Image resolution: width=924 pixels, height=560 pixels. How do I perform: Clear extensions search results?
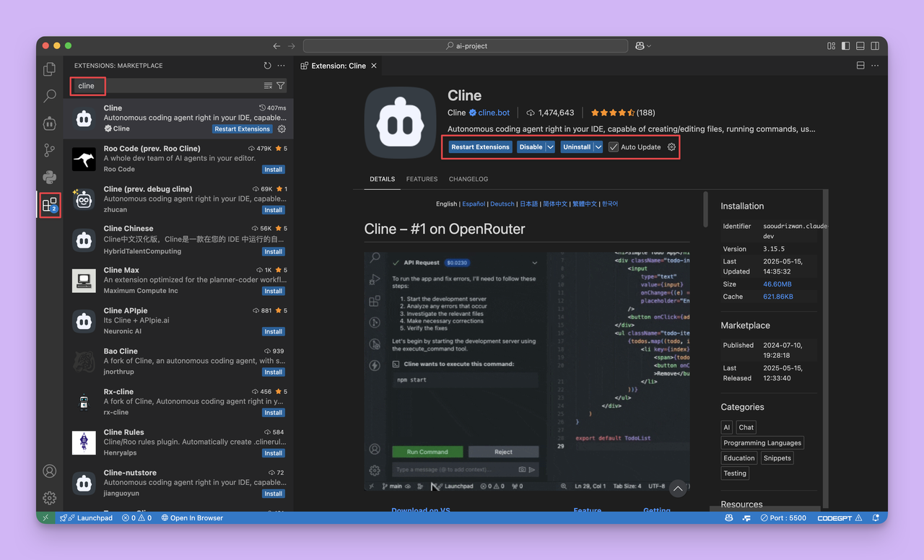click(268, 86)
